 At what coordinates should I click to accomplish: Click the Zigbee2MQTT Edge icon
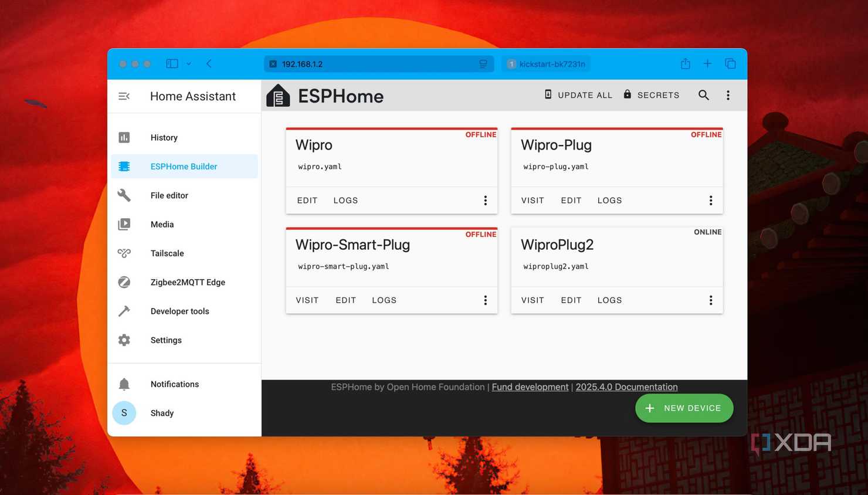[x=124, y=282]
